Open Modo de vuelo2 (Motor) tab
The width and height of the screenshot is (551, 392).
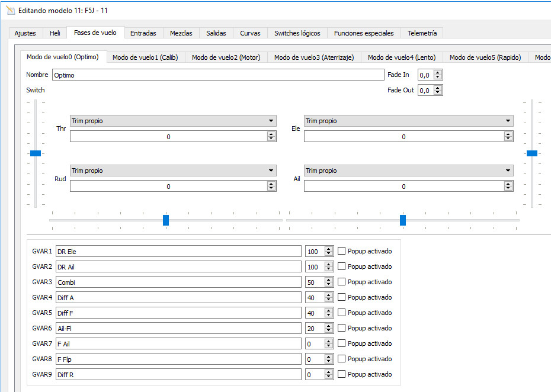226,57
